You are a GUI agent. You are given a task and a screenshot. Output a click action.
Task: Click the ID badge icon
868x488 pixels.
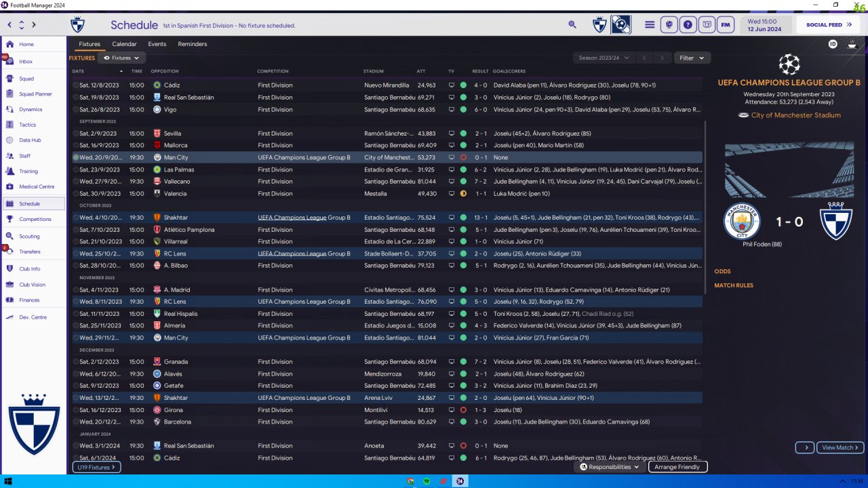(x=833, y=44)
